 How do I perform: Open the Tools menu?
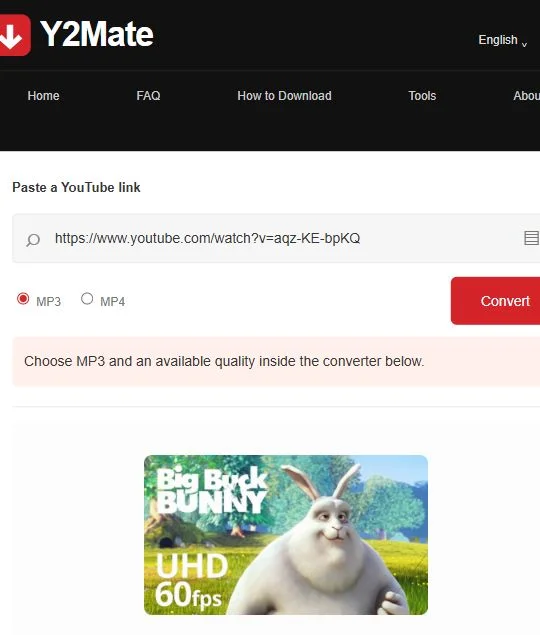(x=422, y=96)
